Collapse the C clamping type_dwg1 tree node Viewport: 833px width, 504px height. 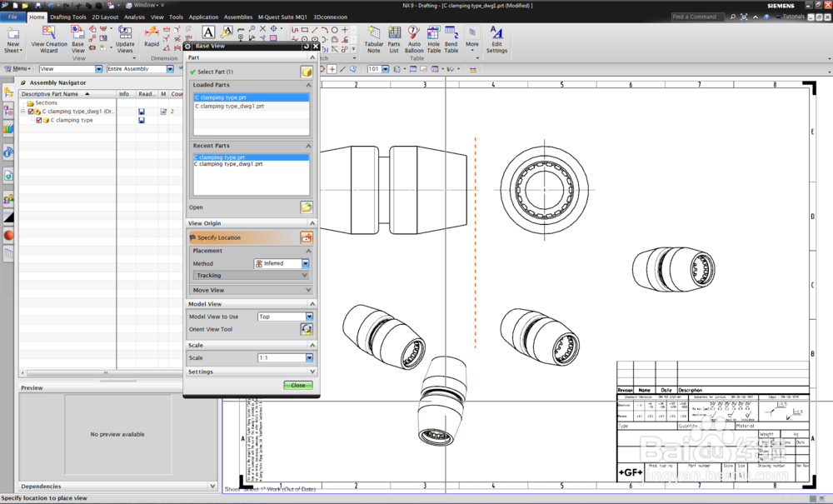[23, 112]
